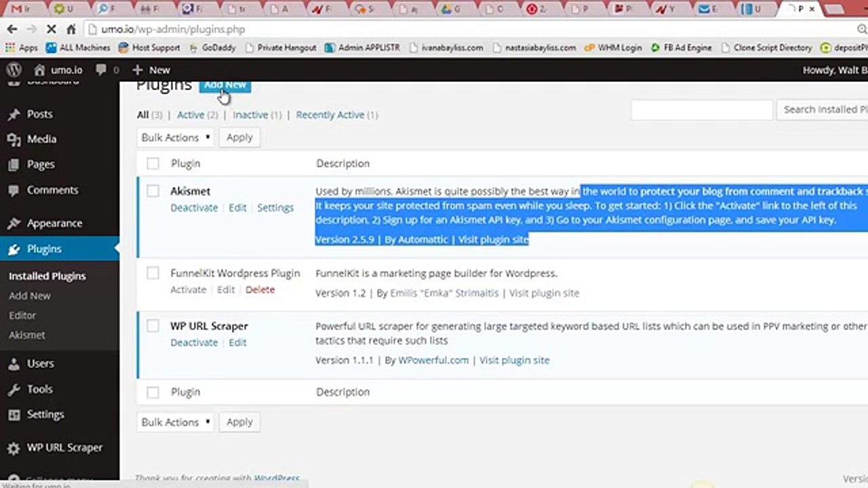The image size is (868, 488).
Task: Open the Host Support bookmark
Action: tap(149, 47)
